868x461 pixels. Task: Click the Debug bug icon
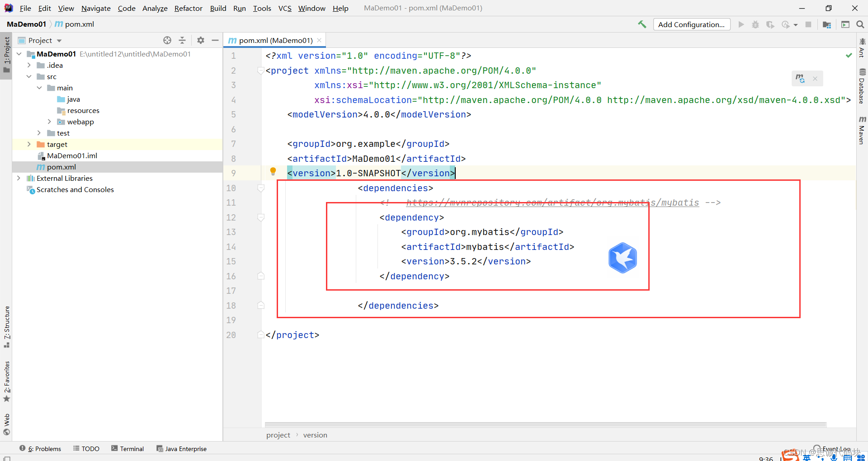(x=755, y=24)
